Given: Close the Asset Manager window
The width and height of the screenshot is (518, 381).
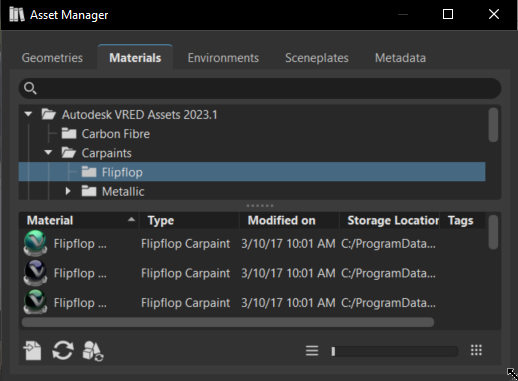Looking at the screenshot, I should (x=494, y=14).
